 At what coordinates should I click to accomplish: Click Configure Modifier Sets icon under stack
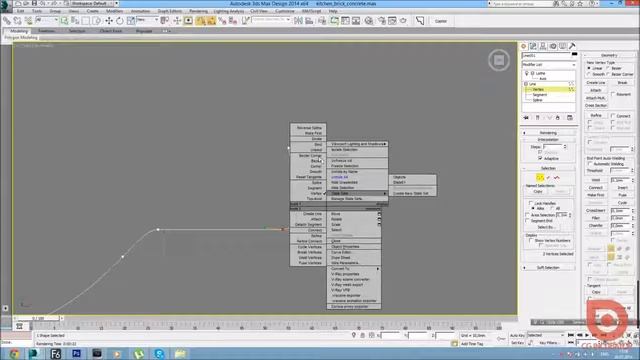569,118
